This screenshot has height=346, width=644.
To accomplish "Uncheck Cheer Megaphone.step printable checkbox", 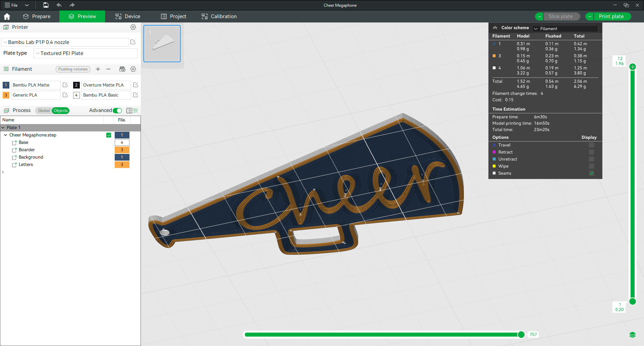I will pyautogui.click(x=109, y=135).
